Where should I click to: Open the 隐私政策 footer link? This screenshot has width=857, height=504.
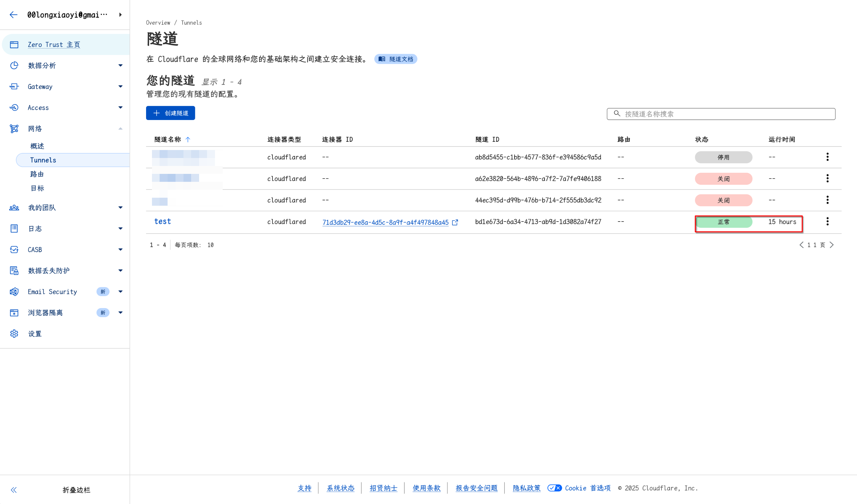527,488
